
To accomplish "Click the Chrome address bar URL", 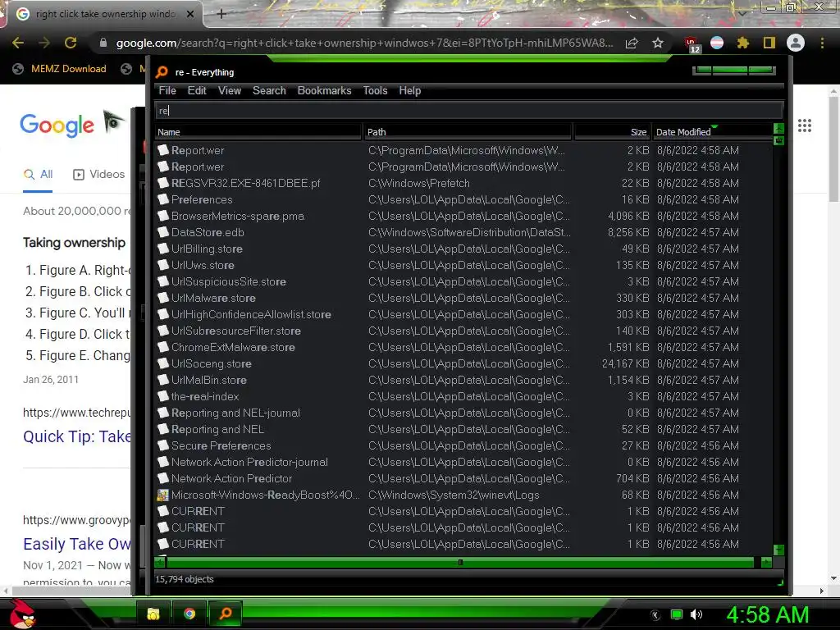I will click(364, 43).
